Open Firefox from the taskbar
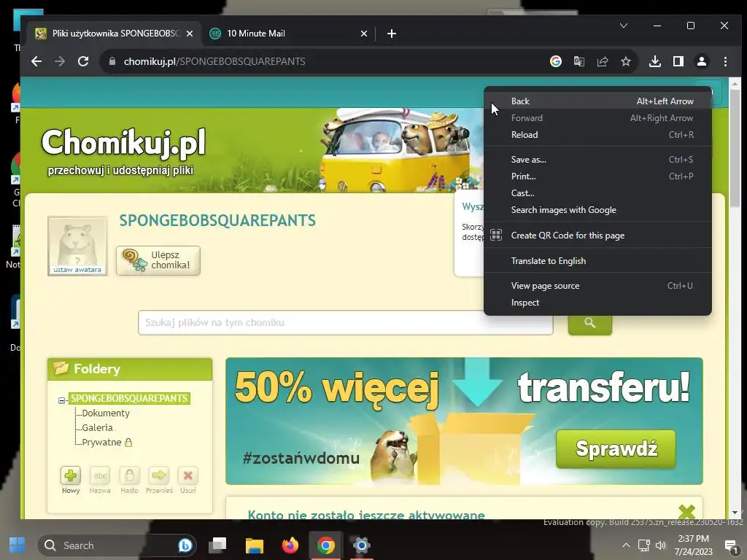Viewport: 747px width, 560px height. [290, 545]
